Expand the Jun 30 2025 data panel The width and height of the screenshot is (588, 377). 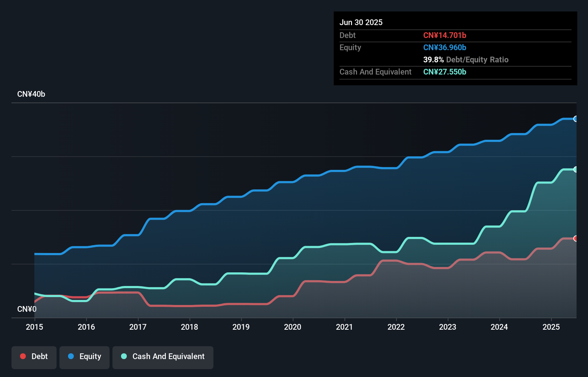[x=361, y=22]
